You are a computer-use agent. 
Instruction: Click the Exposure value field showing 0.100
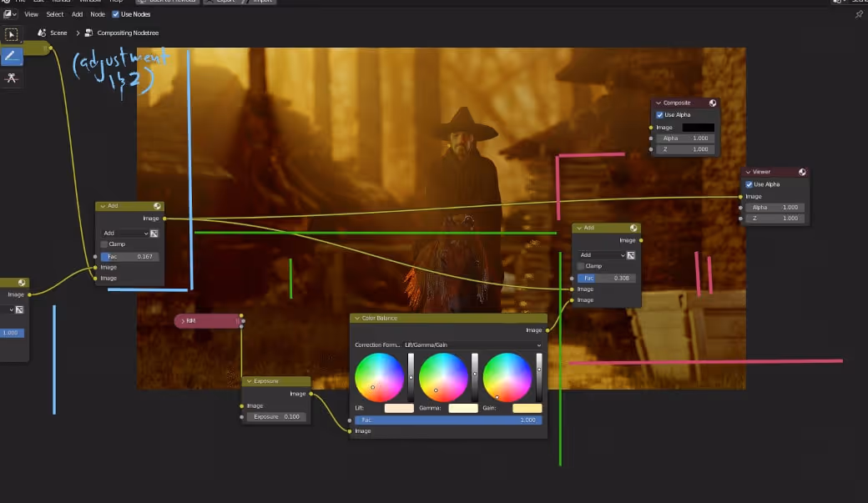[x=279, y=416]
